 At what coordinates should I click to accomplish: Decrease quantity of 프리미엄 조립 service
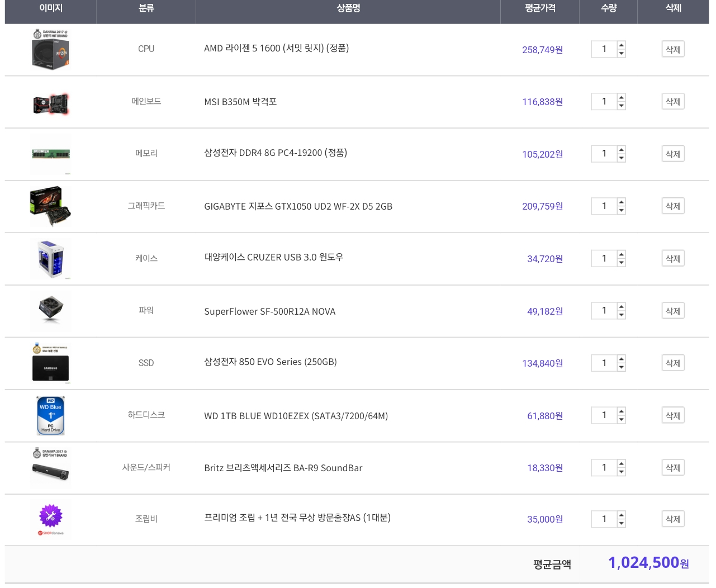coord(621,523)
